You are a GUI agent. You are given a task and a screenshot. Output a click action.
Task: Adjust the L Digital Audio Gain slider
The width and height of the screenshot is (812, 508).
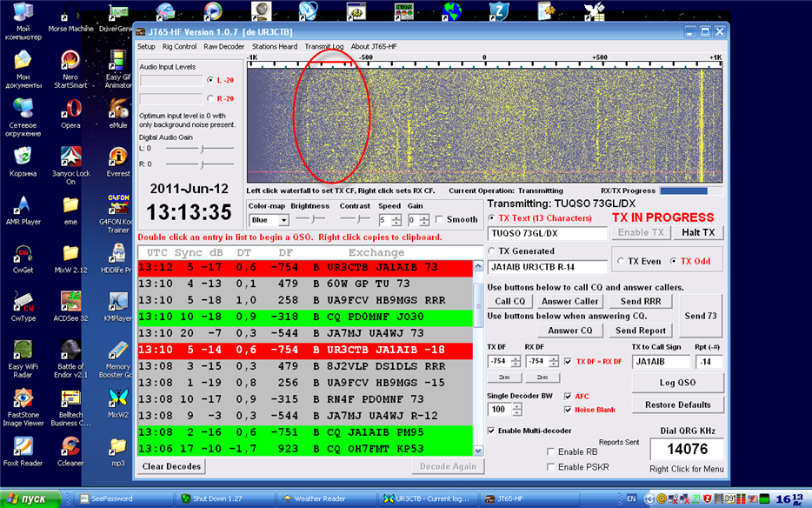point(200,149)
